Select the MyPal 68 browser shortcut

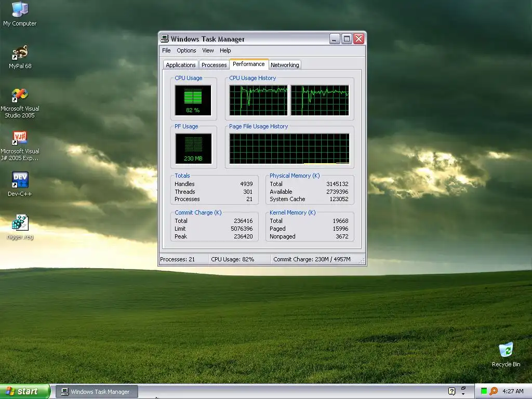(x=20, y=57)
